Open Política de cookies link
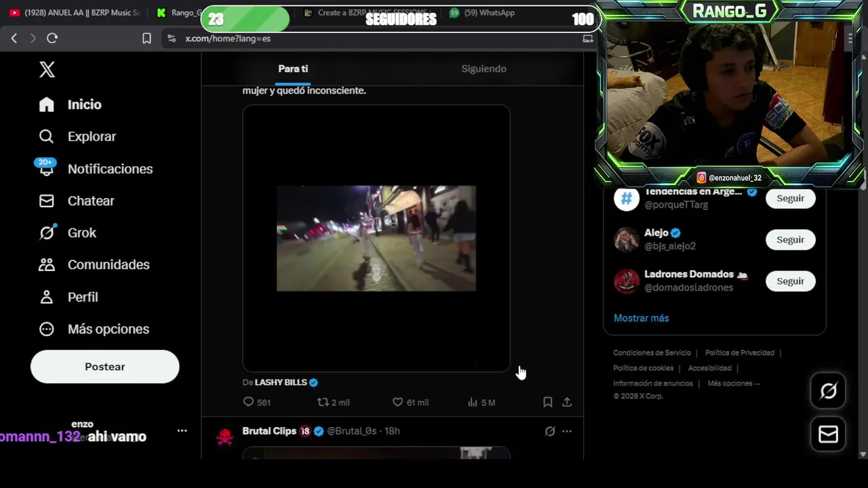 point(643,368)
